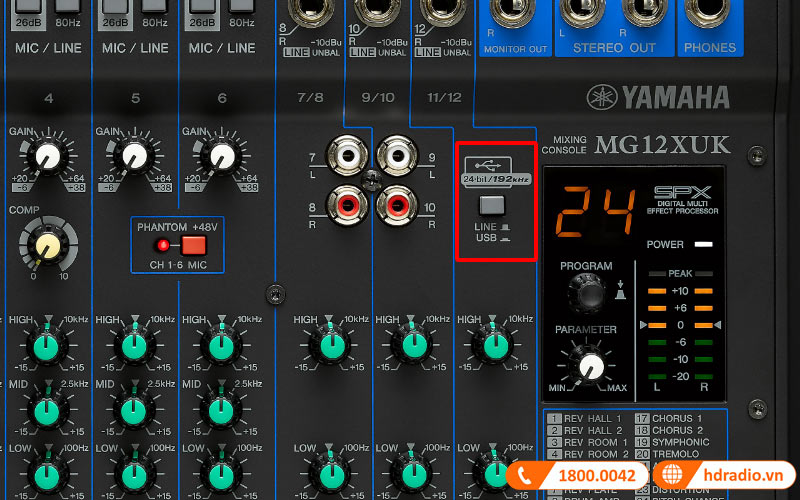Viewport: 800px width, 500px height.
Task: Push the LINE/USB selector switch
Action: click(x=492, y=206)
